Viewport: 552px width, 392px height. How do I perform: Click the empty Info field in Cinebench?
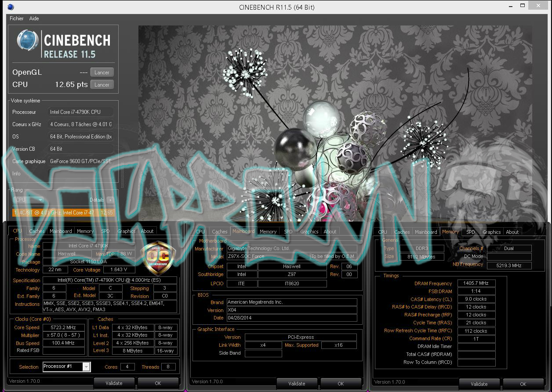(82, 174)
